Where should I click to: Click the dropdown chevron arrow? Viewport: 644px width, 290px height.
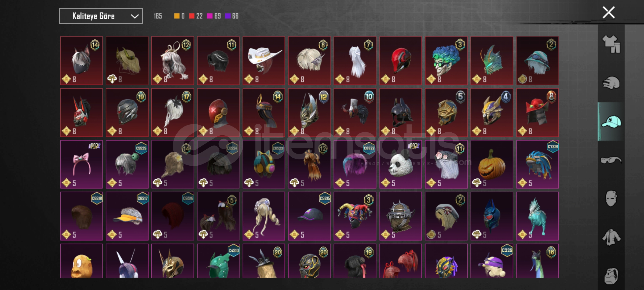pos(134,16)
